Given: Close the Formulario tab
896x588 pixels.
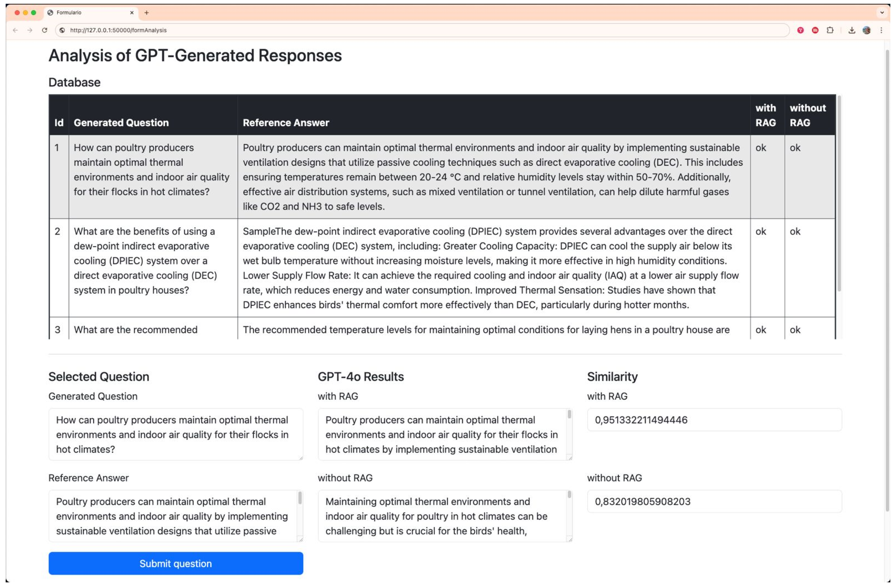Looking at the screenshot, I should pyautogui.click(x=132, y=13).
